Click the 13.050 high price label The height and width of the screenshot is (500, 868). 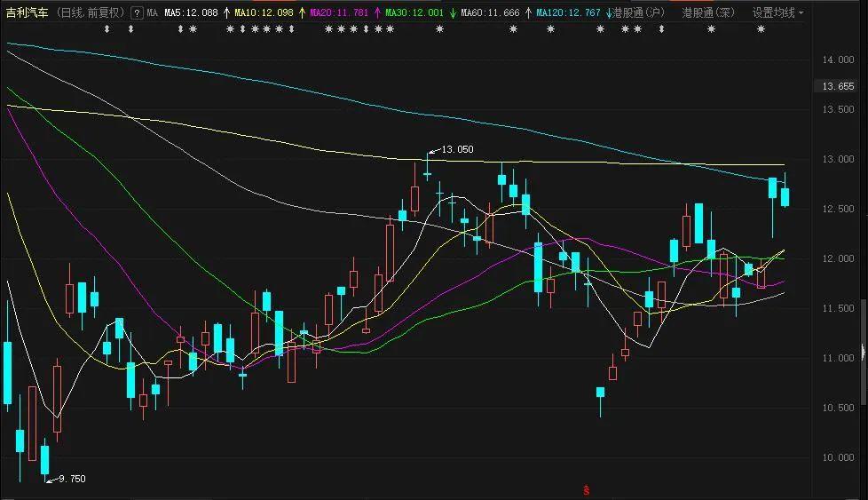point(457,149)
